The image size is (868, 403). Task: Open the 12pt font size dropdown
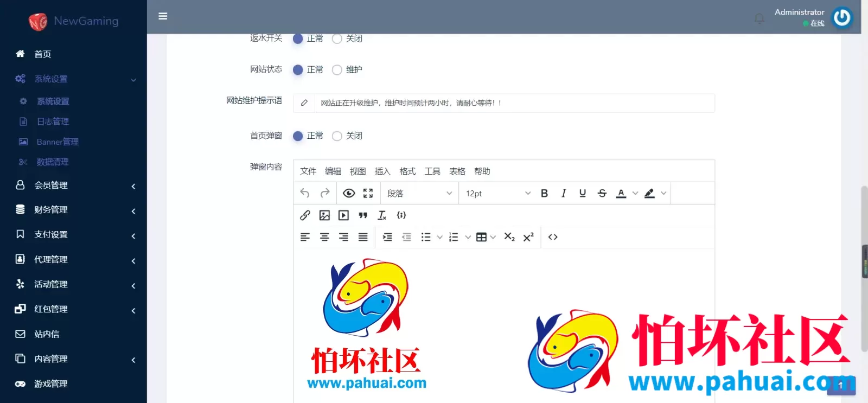[x=498, y=193]
